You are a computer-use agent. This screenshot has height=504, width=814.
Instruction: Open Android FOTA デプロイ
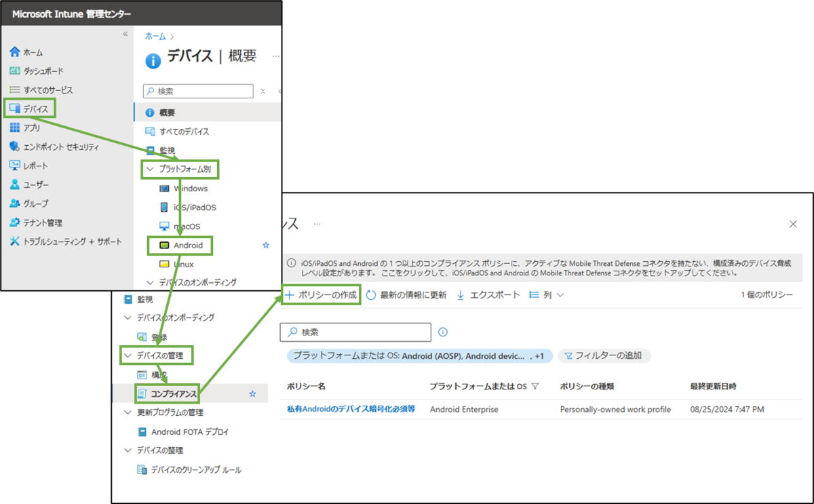pos(182,431)
